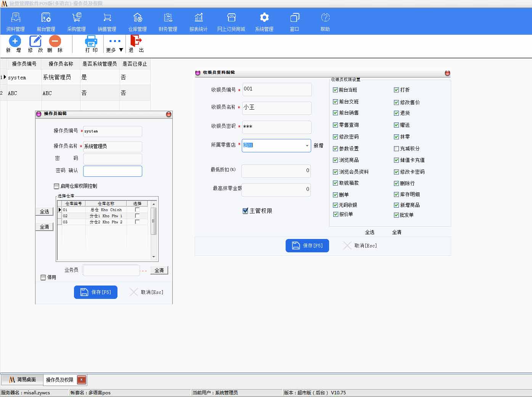Click the 仓库名称 column header
Image resolution: width=532 pixels, height=397 pixels.
pyautogui.click(x=106, y=203)
